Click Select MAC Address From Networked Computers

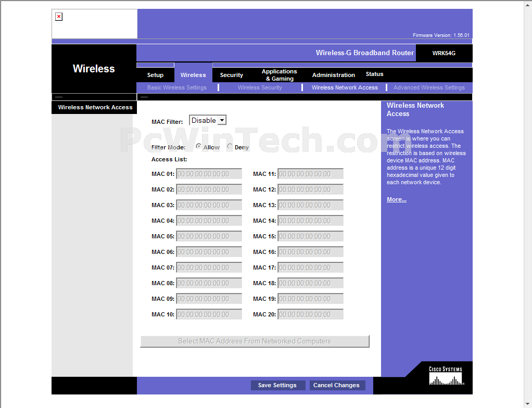[x=255, y=341]
